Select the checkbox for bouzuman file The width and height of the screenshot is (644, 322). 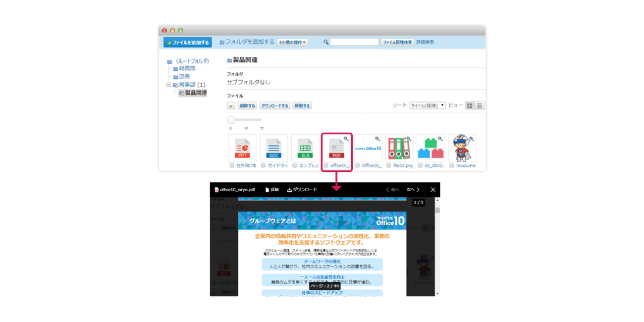(452, 165)
